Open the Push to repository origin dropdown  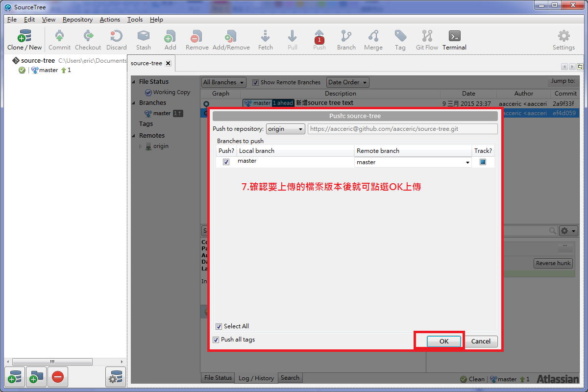286,129
